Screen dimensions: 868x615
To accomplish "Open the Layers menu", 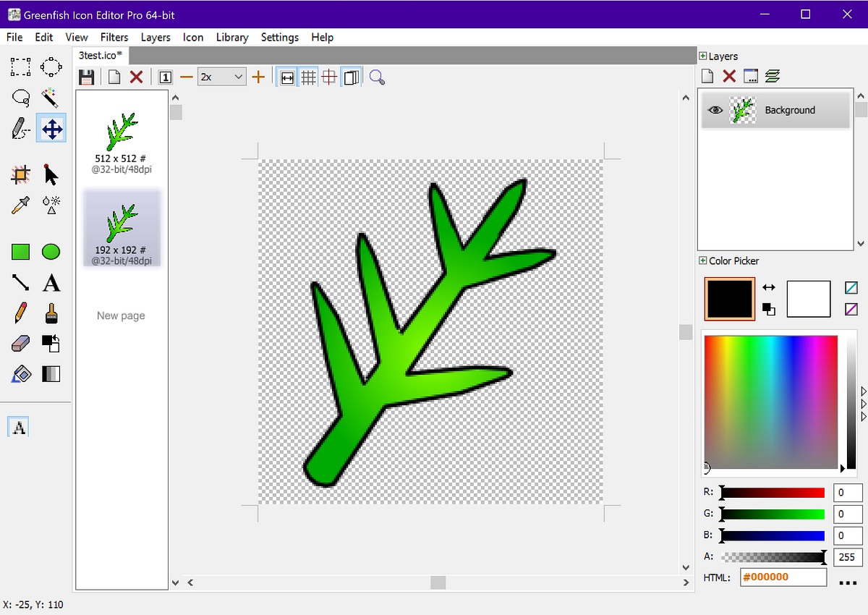I will (x=156, y=37).
